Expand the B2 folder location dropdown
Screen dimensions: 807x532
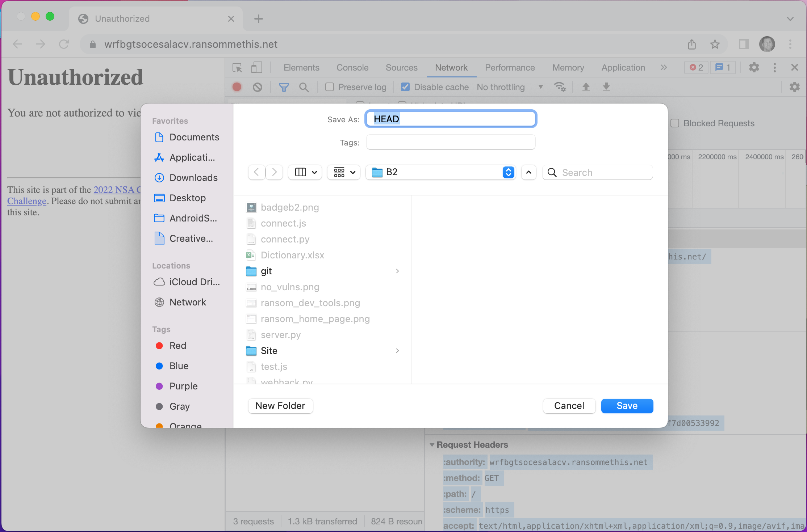[509, 172]
